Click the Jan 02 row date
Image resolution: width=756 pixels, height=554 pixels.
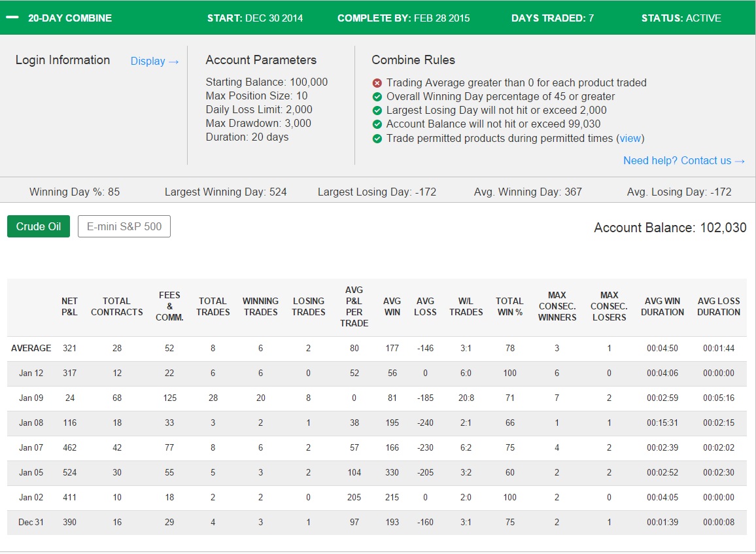pyautogui.click(x=31, y=497)
